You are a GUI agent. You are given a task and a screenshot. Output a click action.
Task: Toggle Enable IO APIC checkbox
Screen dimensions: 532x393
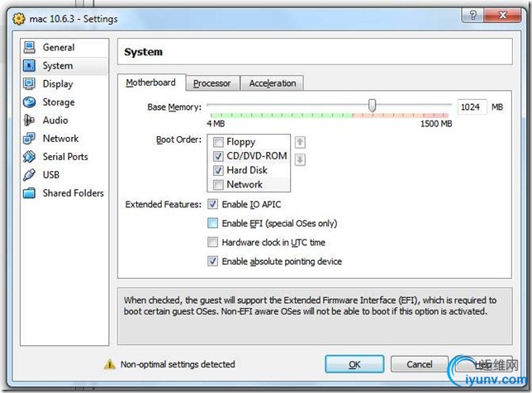(213, 204)
